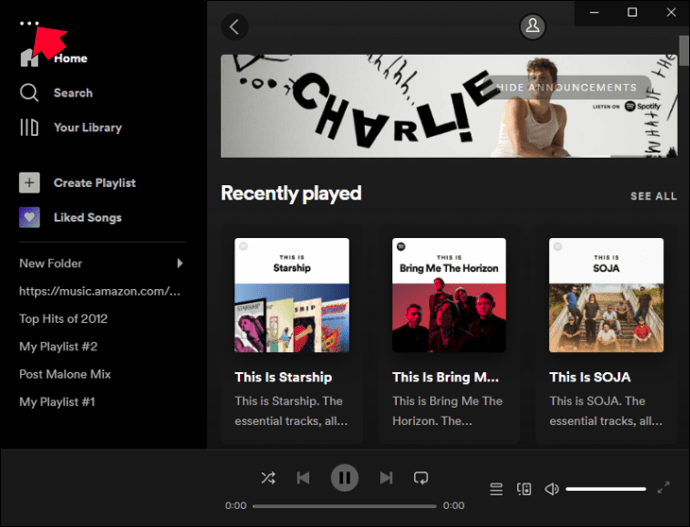The height and width of the screenshot is (527, 690).
Task: Pause playback
Action: pos(345,478)
